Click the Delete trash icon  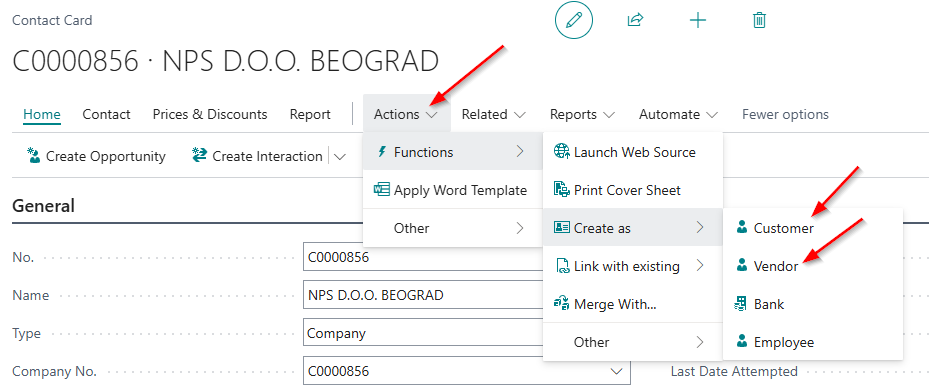(x=759, y=21)
